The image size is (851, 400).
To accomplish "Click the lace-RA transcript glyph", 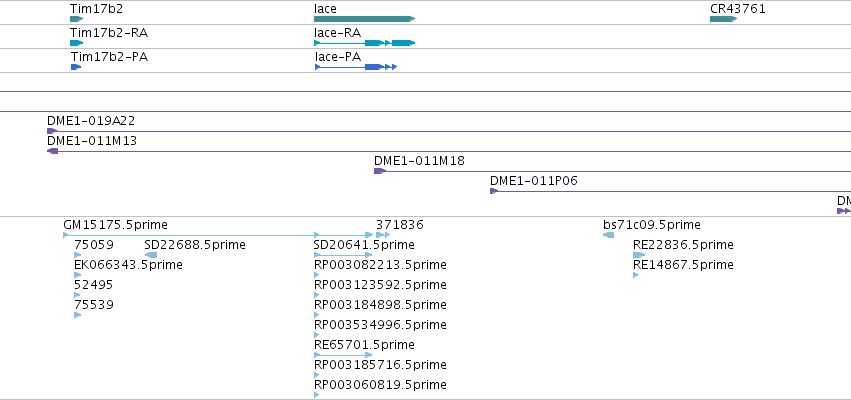I will (x=364, y=43).
